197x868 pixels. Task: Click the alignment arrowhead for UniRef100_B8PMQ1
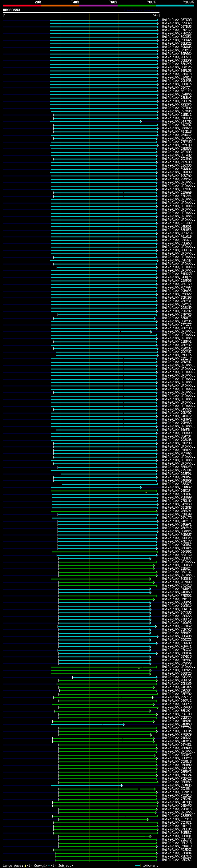pyautogui.click(x=150, y=836)
